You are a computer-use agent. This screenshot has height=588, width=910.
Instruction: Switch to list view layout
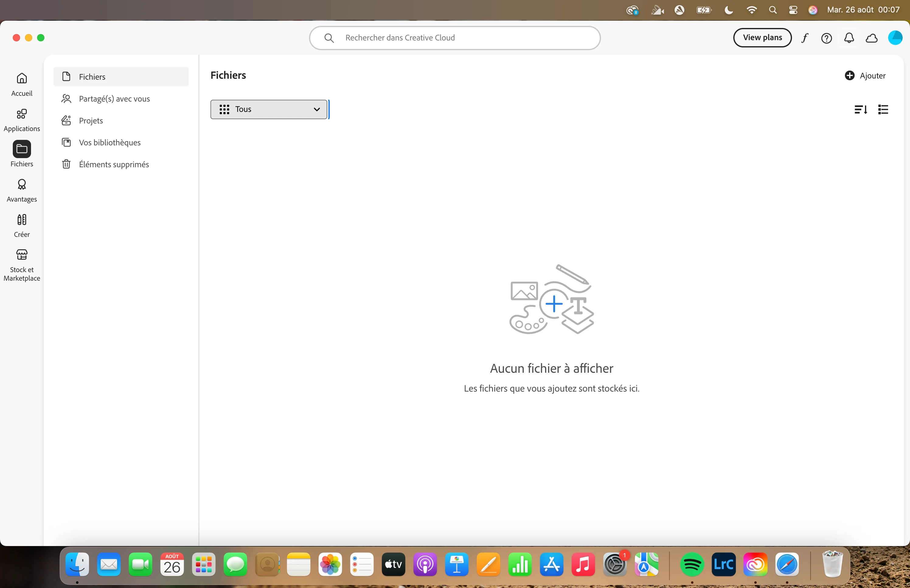pos(883,109)
